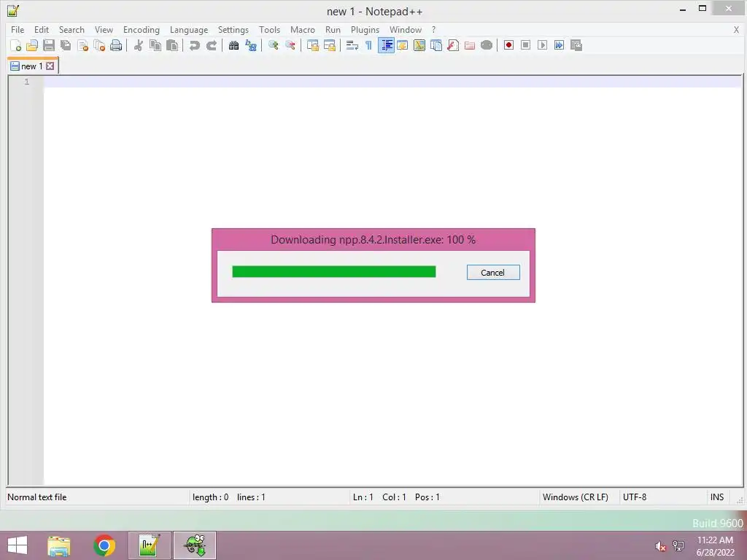This screenshot has width=747, height=560.
Task: Open Find with the binoculars icon
Action: click(x=233, y=45)
